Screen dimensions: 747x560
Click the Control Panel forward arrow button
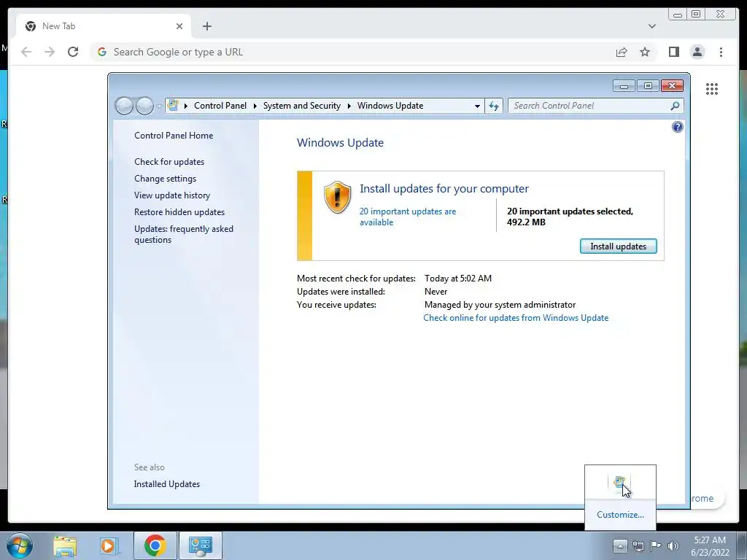[x=144, y=106]
